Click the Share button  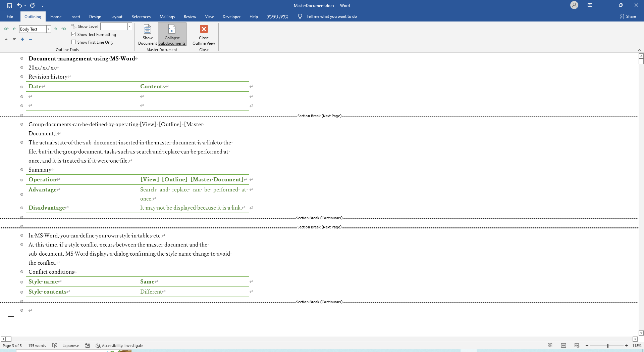pos(628,16)
